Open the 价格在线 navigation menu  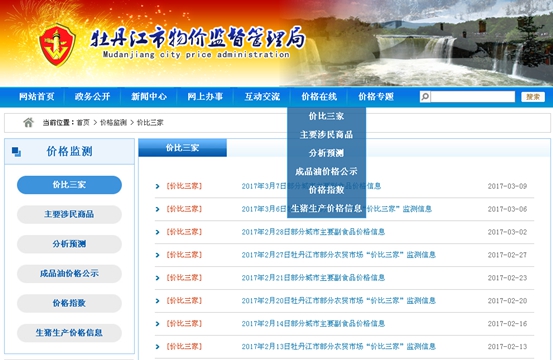click(x=319, y=96)
